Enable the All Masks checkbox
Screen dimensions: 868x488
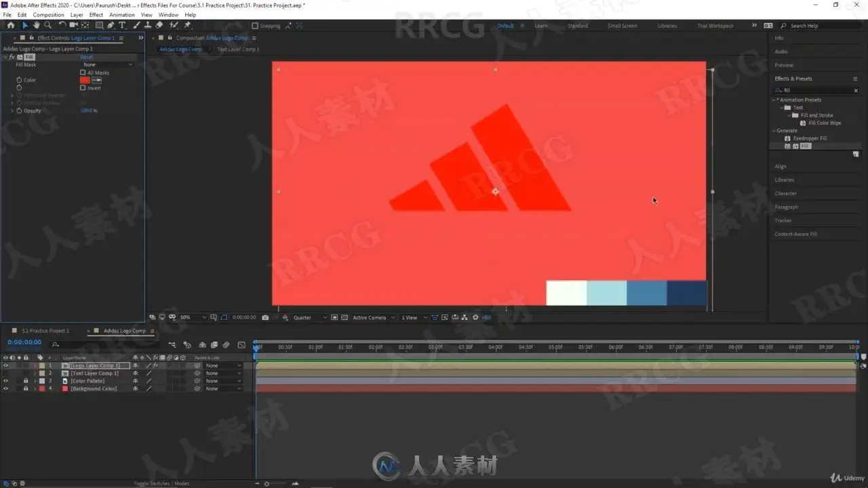[83, 73]
